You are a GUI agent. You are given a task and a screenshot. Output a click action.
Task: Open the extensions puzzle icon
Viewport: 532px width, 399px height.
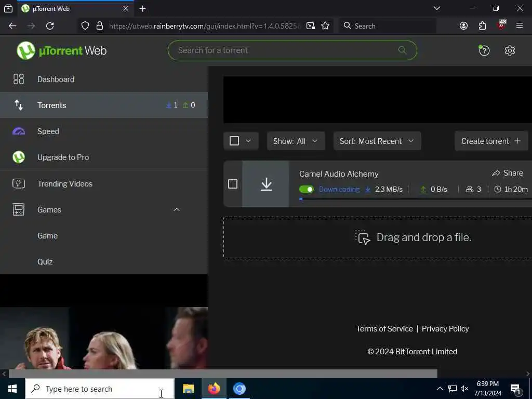click(x=482, y=26)
